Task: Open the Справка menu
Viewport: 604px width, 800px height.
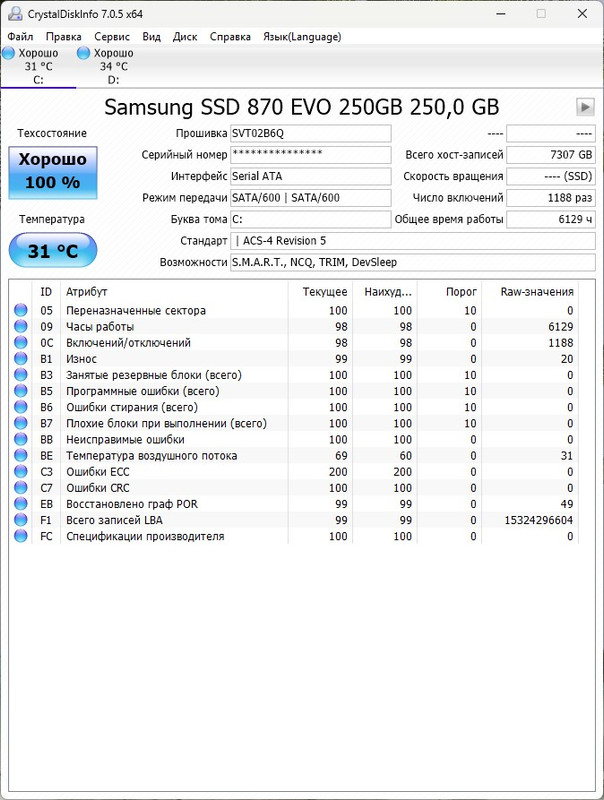Action: point(230,37)
